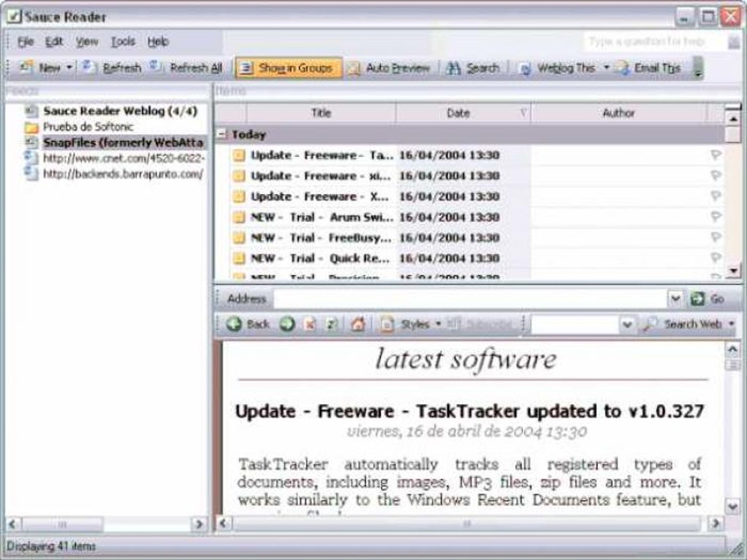Open the Prueba de Softonic folder
Image resolution: width=747 pixels, height=560 pixels.
point(88,127)
